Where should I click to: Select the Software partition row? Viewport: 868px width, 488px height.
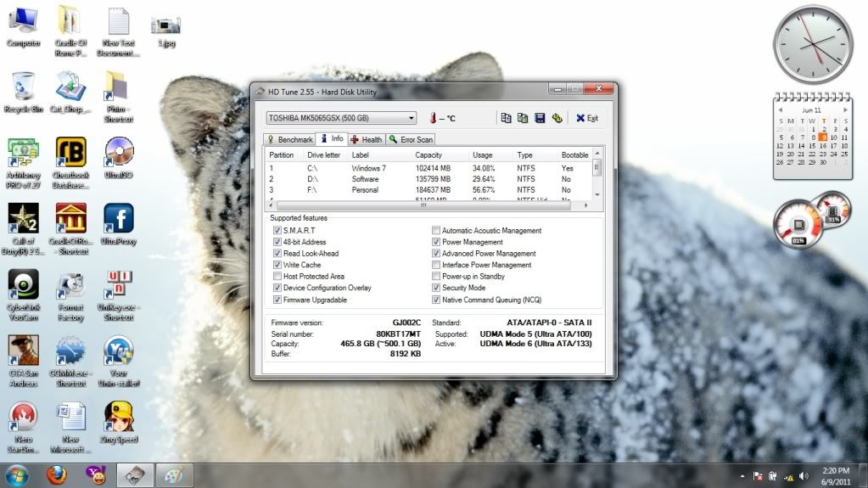pos(429,179)
